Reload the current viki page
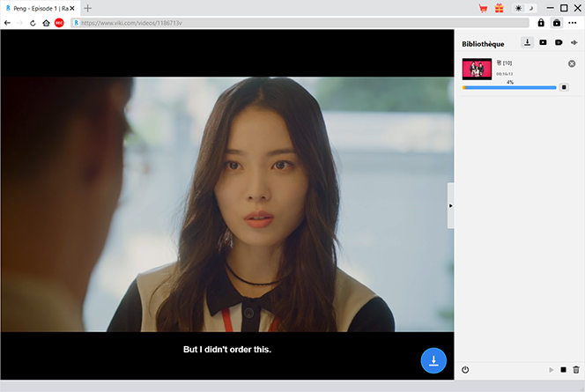 [x=33, y=23]
